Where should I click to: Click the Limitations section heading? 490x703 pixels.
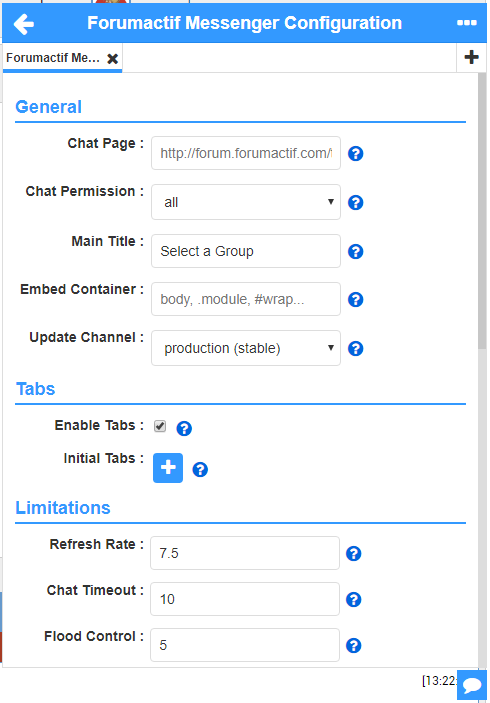(63, 508)
